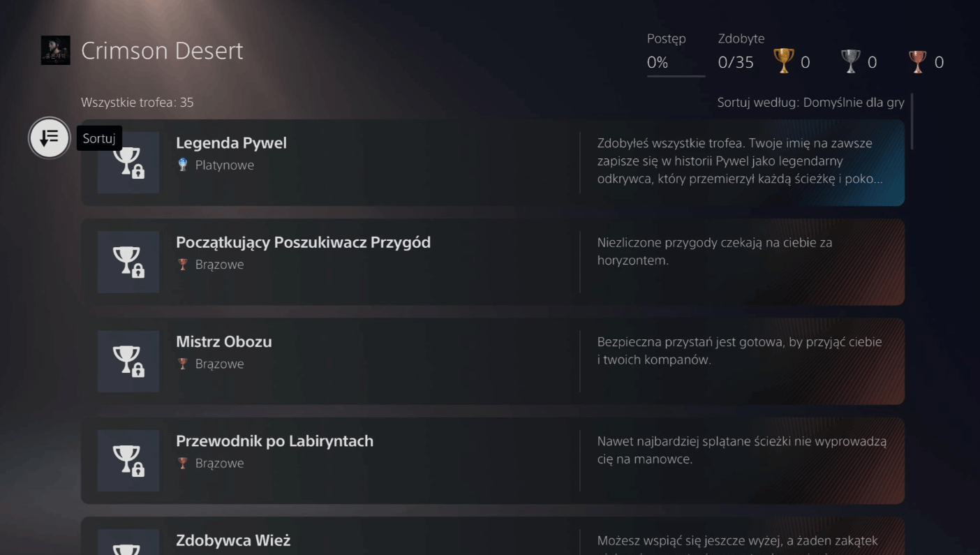Click the Crimson Desert game thumbnail
This screenshot has width=980, height=555.
[55, 51]
